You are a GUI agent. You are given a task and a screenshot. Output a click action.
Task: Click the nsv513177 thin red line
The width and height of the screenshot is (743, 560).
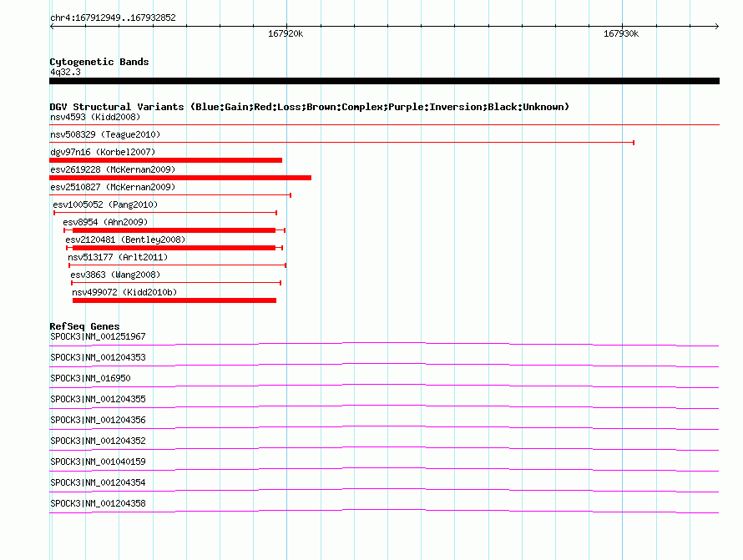coord(177,265)
